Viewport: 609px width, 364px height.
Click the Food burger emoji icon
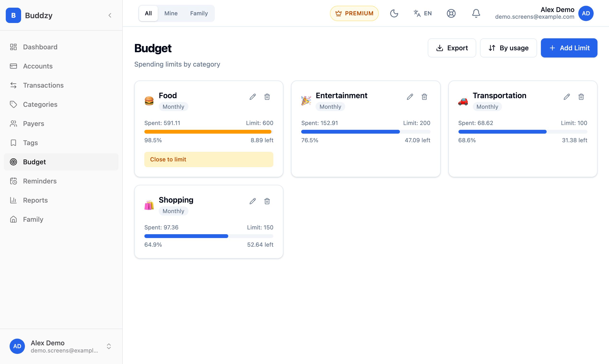pos(149,101)
